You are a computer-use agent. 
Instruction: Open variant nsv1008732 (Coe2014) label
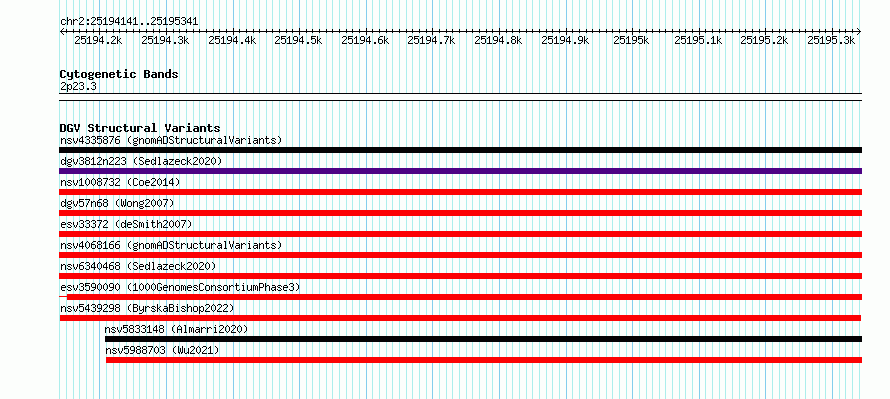pyautogui.click(x=120, y=182)
